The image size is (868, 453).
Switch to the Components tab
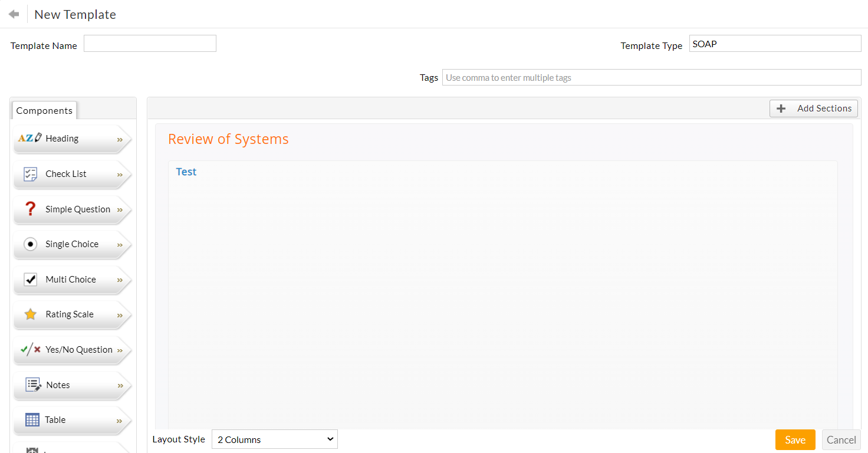pyautogui.click(x=44, y=110)
